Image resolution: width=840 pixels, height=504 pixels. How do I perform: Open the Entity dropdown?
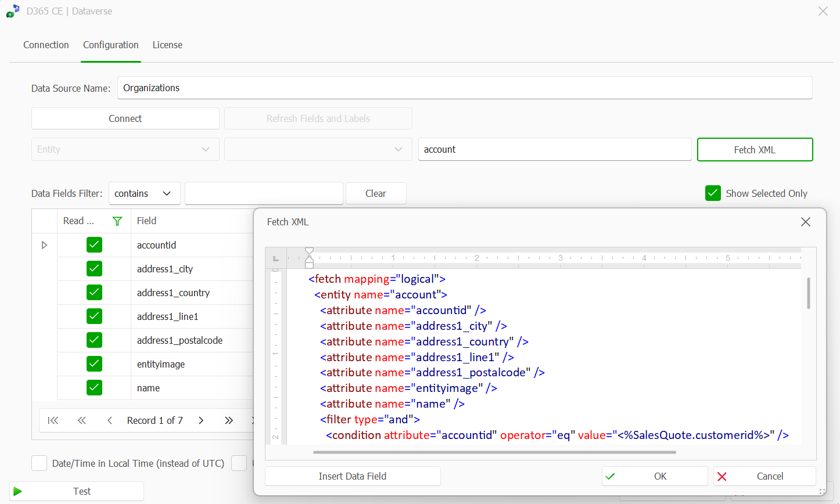[x=125, y=149]
